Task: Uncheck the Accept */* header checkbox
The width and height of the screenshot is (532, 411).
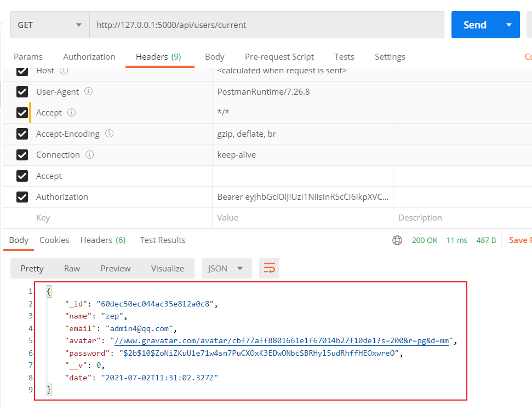Action: click(x=22, y=113)
